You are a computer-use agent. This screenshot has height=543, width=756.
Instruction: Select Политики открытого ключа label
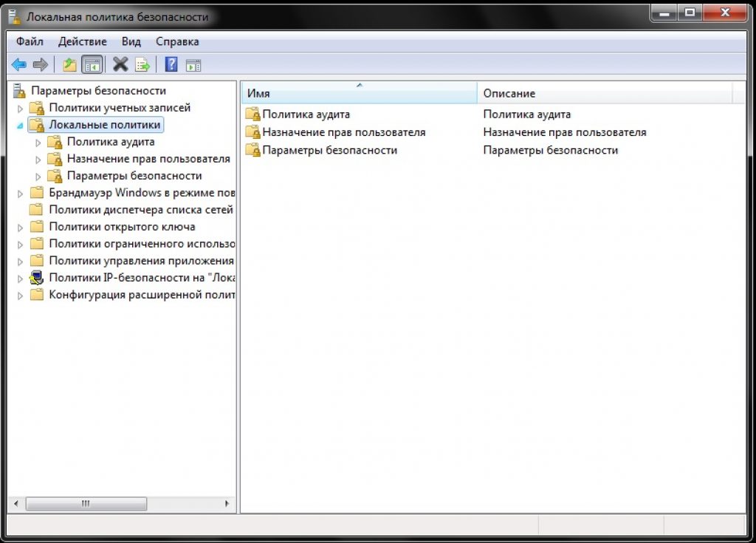pyautogui.click(x=122, y=226)
